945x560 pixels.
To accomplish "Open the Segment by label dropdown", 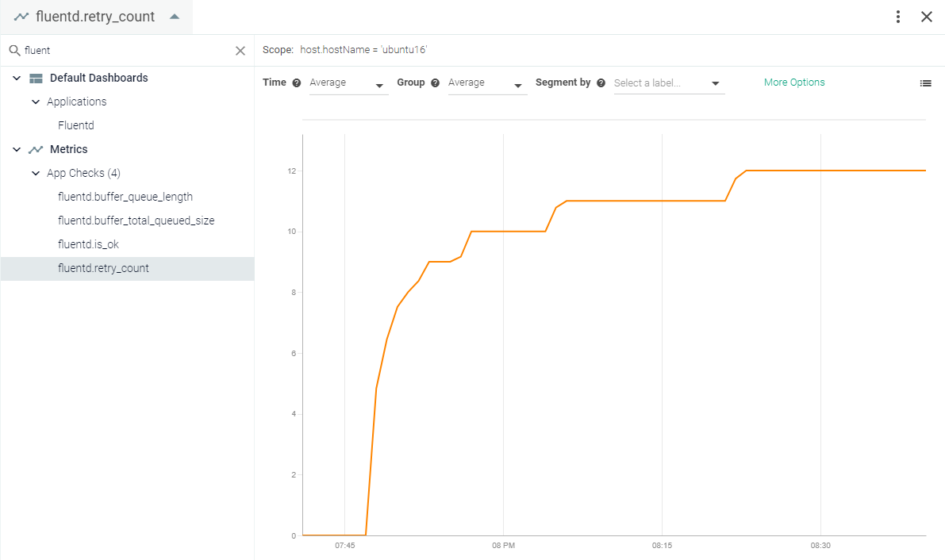I will click(x=669, y=83).
